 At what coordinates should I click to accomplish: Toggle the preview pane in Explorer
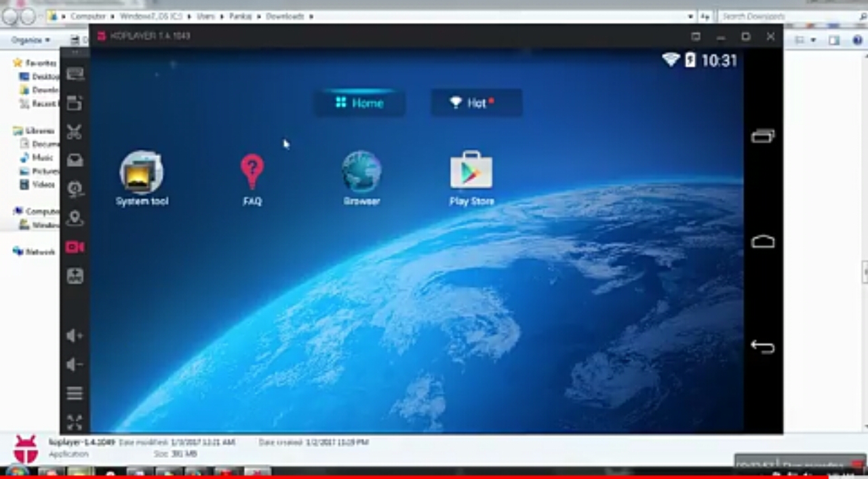[x=835, y=40]
